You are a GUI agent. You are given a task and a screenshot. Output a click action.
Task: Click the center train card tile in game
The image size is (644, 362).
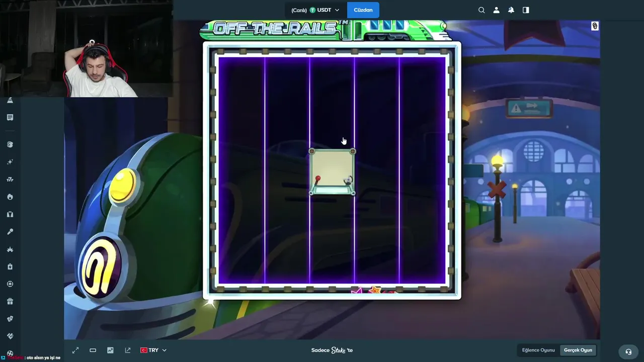click(332, 172)
